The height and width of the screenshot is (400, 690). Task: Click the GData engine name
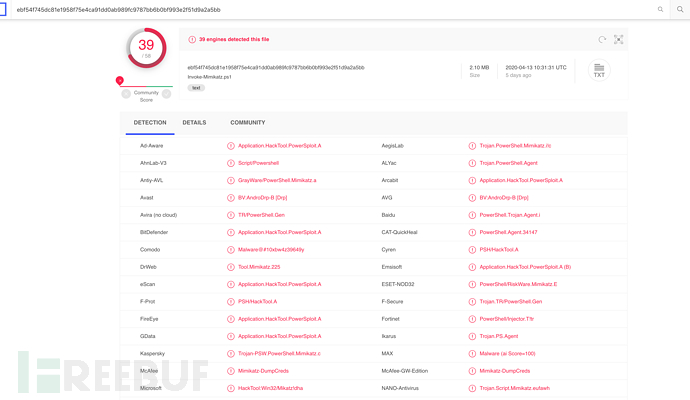[147, 336]
